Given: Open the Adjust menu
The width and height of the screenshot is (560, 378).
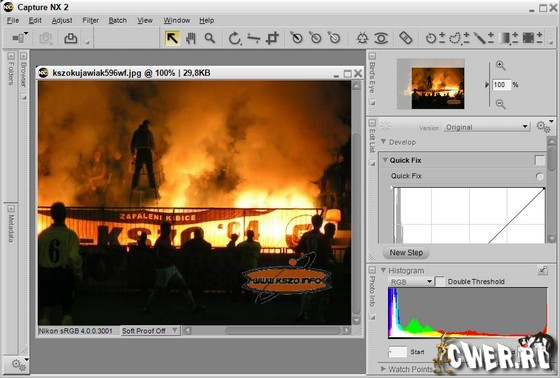Looking at the screenshot, I should coord(62,20).
